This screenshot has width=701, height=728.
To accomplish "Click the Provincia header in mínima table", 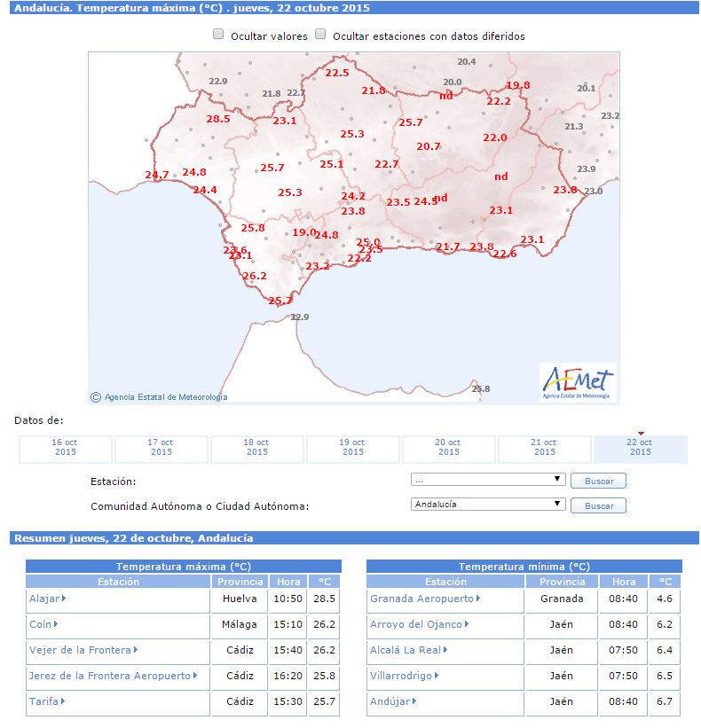I will pyautogui.click(x=562, y=582).
